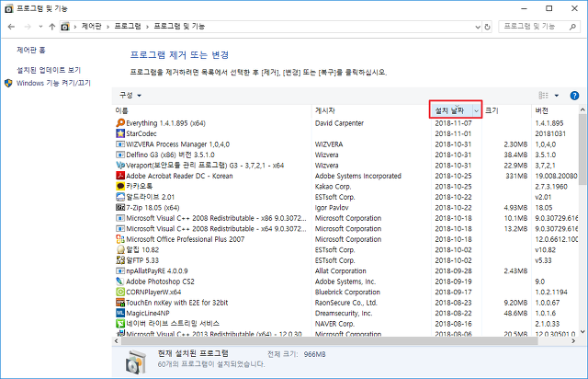This screenshot has width=588, height=379.
Task: Select the Microsoft Office Professional Plus icon
Action: point(120,239)
